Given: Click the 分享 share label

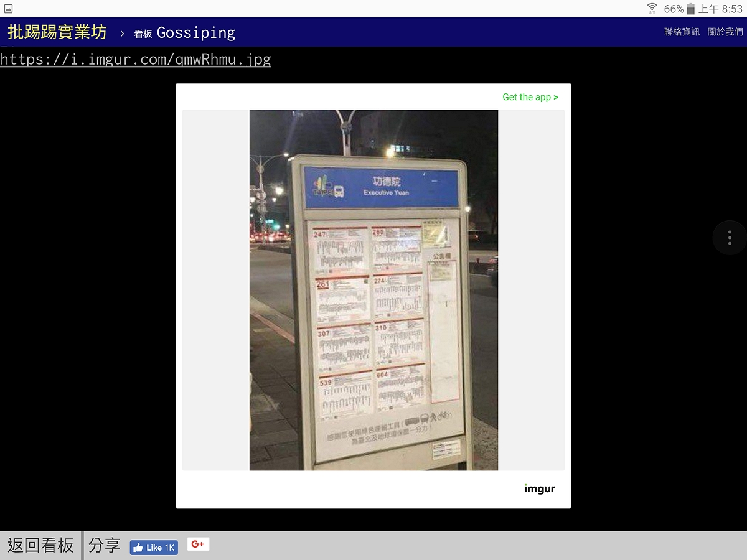Looking at the screenshot, I should [105, 546].
